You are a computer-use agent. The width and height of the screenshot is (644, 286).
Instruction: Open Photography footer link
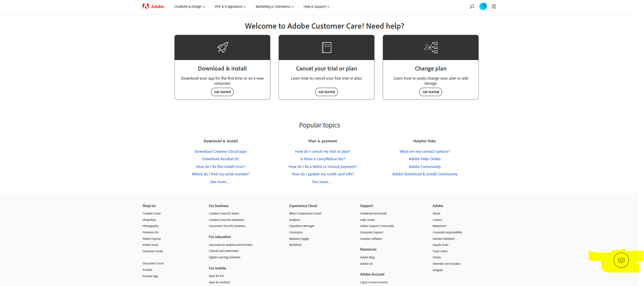coord(150,226)
